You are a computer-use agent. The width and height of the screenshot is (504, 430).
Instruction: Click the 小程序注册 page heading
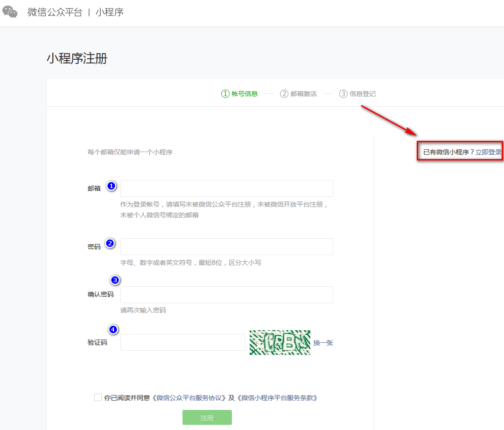(x=77, y=58)
